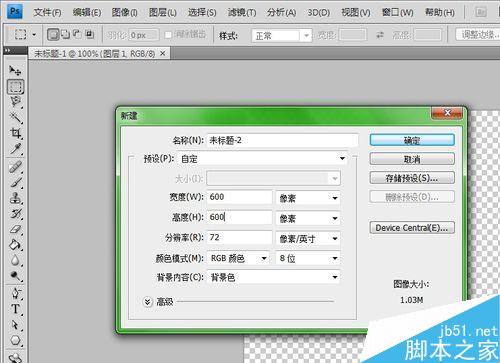Open the width unit 像素 dropdown
The image size is (500, 363).
point(308,198)
